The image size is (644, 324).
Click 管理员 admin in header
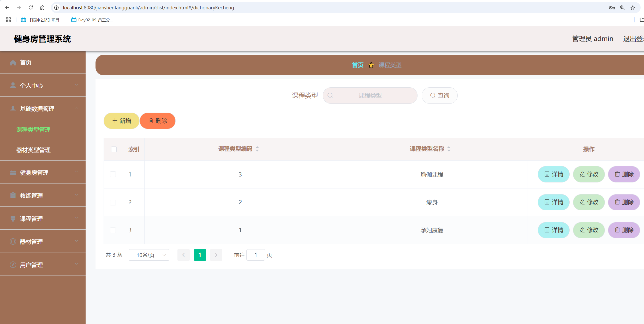point(593,39)
